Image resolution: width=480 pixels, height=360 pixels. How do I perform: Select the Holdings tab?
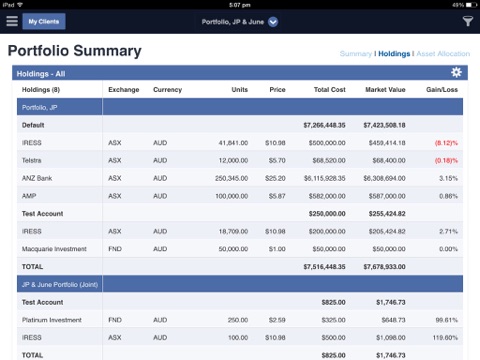click(394, 54)
